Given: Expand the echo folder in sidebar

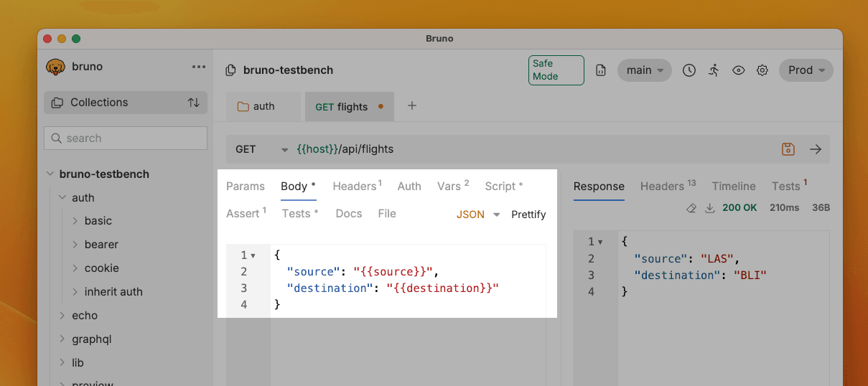Looking at the screenshot, I should (84, 316).
